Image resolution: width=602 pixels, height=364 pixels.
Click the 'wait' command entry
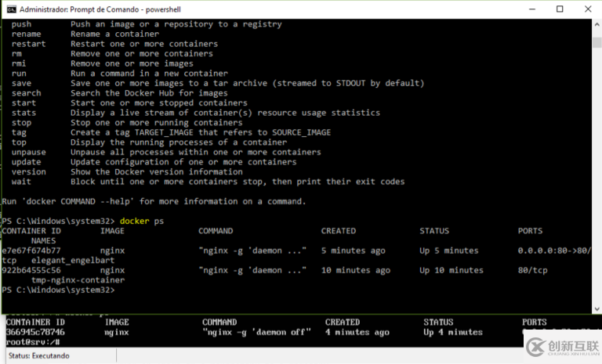click(21, 182)
